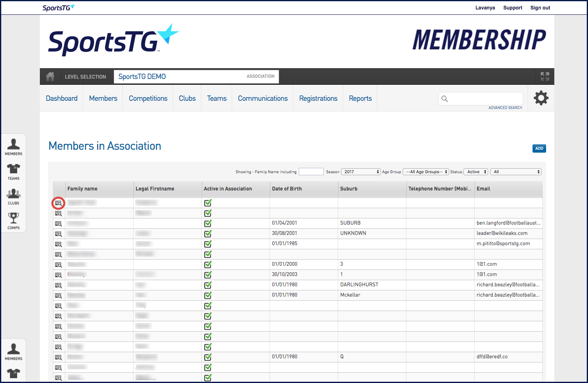This screenshot has width=588, height=383.
Task: Open the Clubs menu in navigation bar
Action: pos(187,98)
